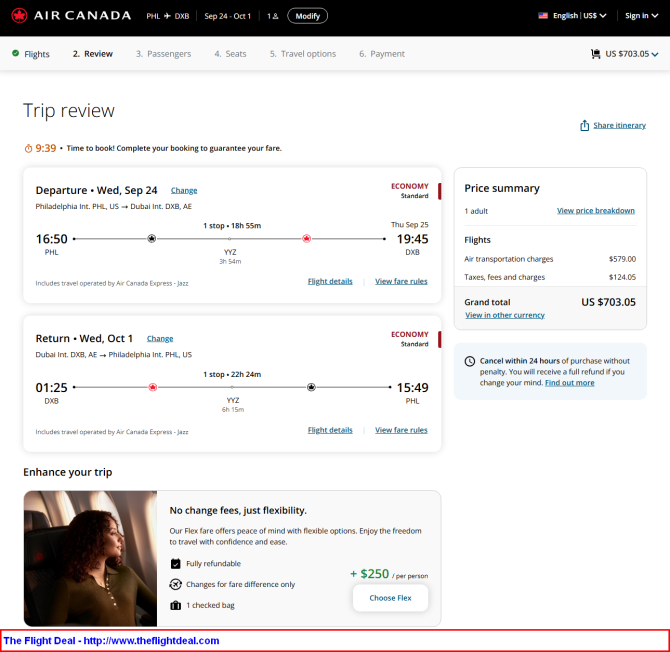Click the Economy Standard label on departure
This screenshot has width=670, height=652.
coord(410,191)
